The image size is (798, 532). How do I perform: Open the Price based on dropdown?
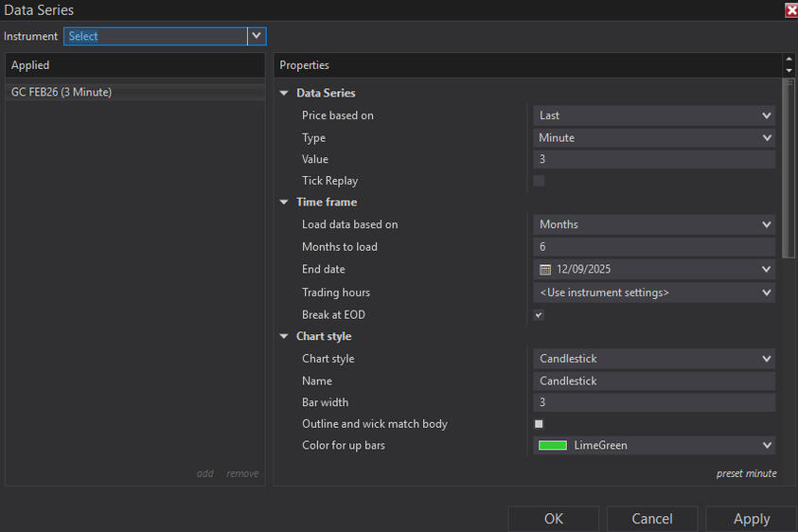tap(654, 115)
